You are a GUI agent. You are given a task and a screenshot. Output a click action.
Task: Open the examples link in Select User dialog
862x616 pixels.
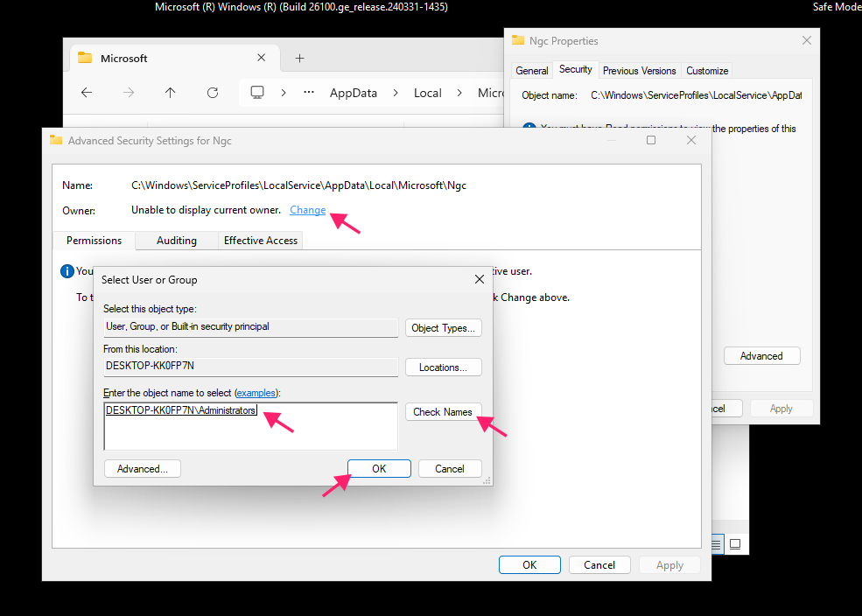click(256, 393)
